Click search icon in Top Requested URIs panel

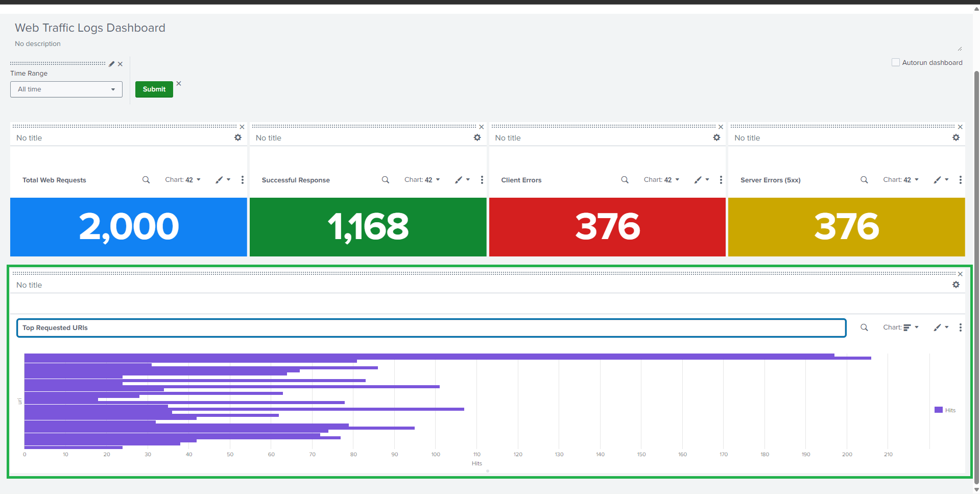[864, 327]
